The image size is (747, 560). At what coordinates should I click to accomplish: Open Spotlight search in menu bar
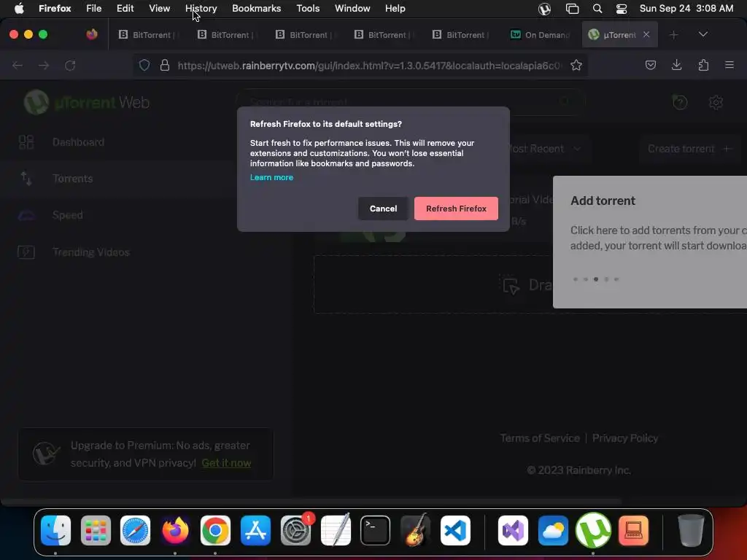[x=597, y=9]
